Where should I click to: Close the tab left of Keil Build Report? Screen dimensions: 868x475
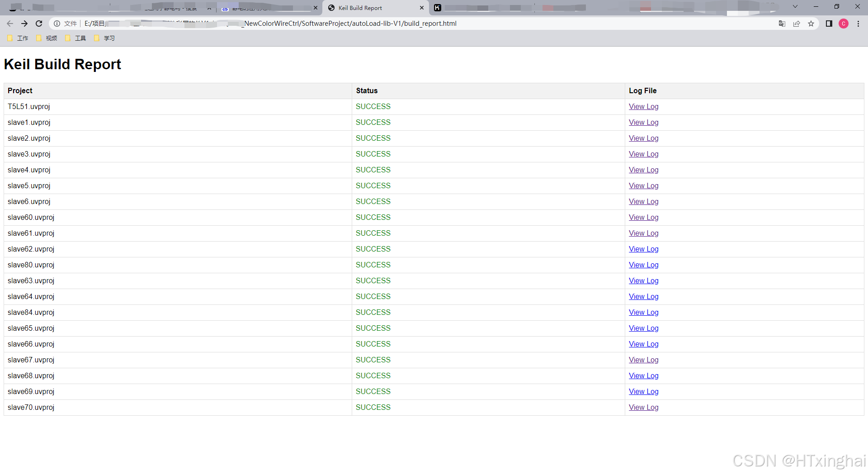(316, 8)
